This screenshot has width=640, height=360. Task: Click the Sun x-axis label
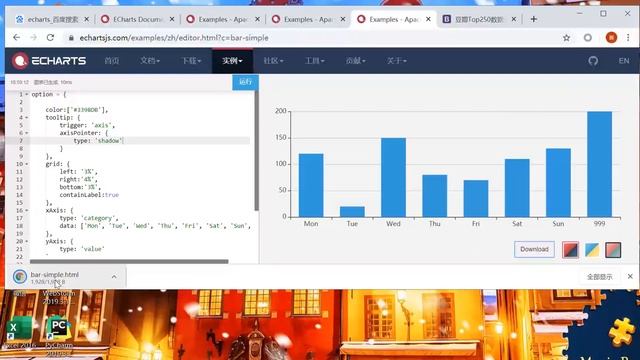point(558,224)
